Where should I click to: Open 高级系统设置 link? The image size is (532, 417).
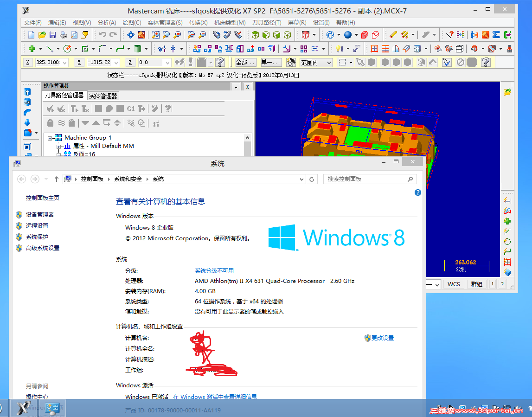tap(42, 248)
